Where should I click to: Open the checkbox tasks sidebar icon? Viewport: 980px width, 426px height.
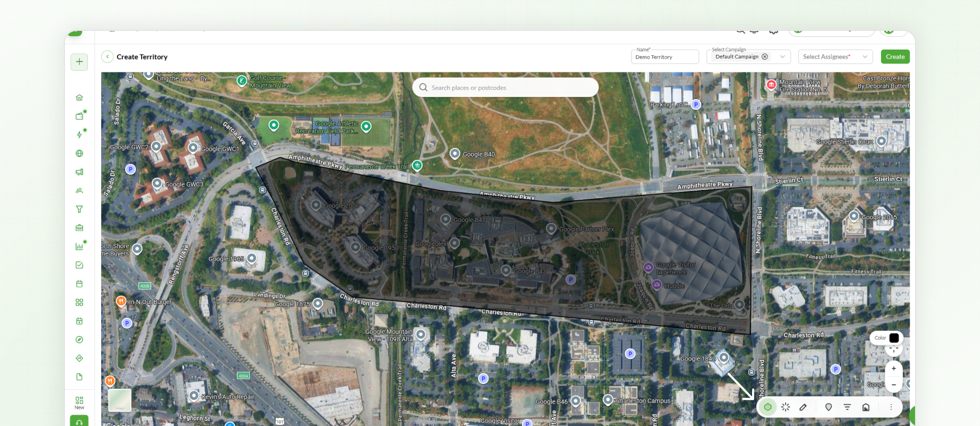tap(79, 265)
